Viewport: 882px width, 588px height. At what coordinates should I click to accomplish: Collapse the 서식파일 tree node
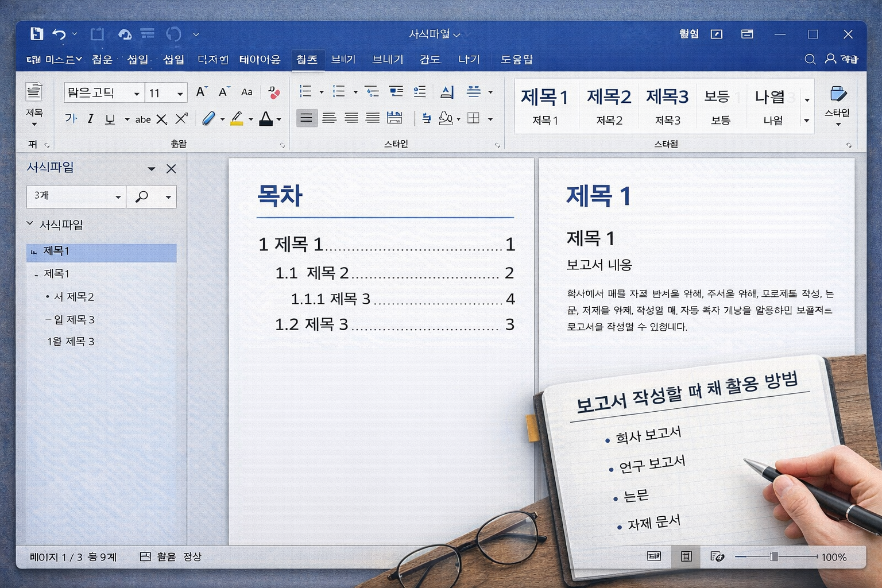pyautogui.click(x=30, y=223)
